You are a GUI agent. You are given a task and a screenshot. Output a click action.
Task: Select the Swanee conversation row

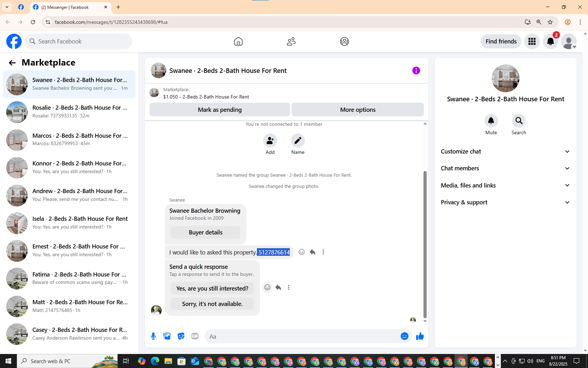[69, 84]
